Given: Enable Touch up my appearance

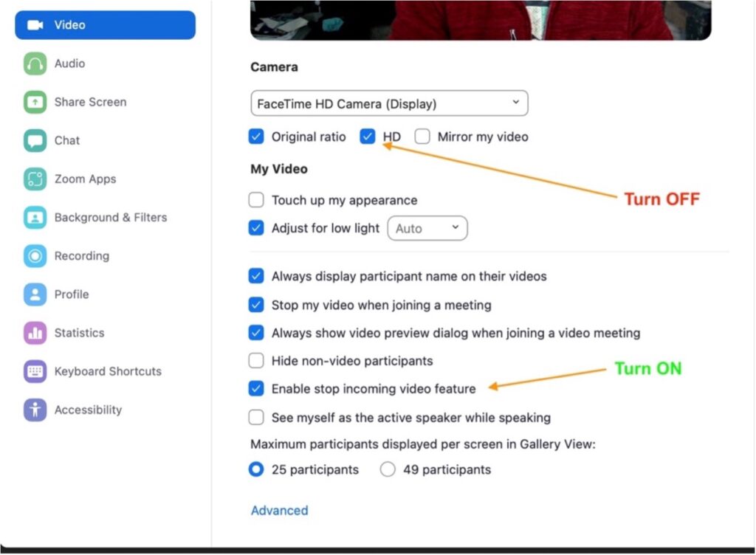Looking at the screenshot, I should tap(256, 200).
